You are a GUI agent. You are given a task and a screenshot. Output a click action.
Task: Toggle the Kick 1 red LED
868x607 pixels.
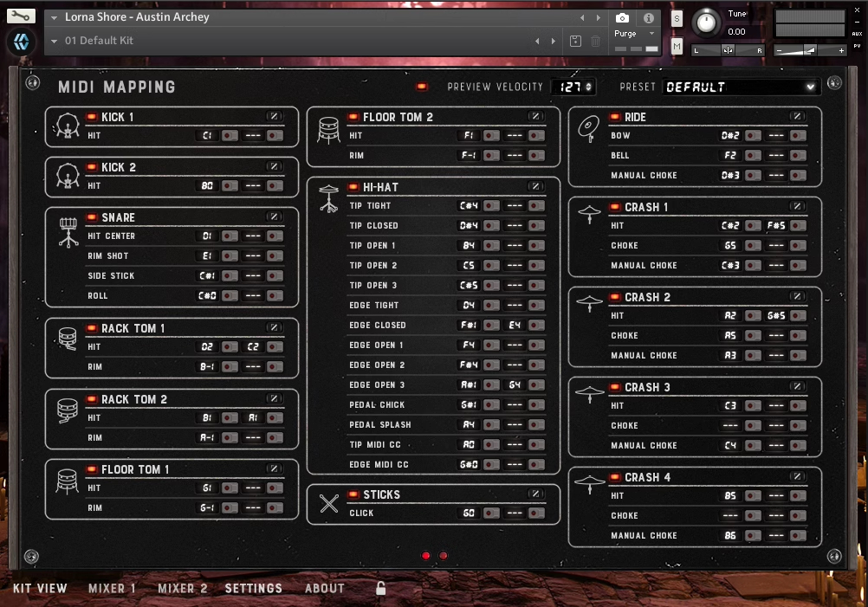pyautogui.click(x=92, y=117)
